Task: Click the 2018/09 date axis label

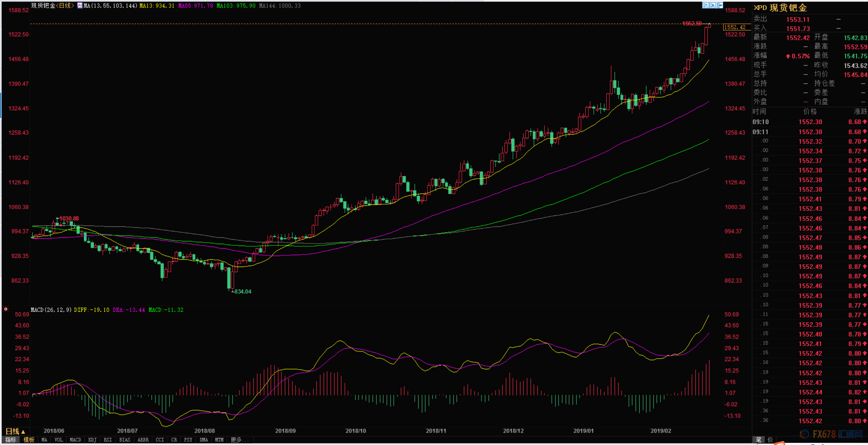Action: (x=285, y=430)
